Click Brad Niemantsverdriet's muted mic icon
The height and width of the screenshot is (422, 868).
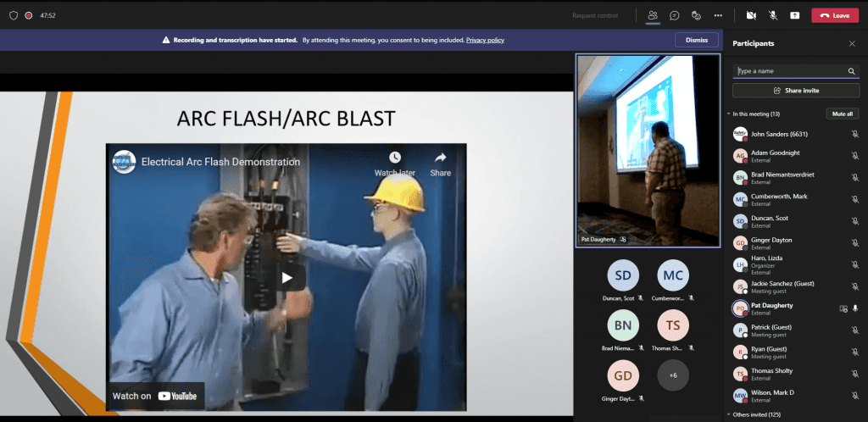pos(854,178)
